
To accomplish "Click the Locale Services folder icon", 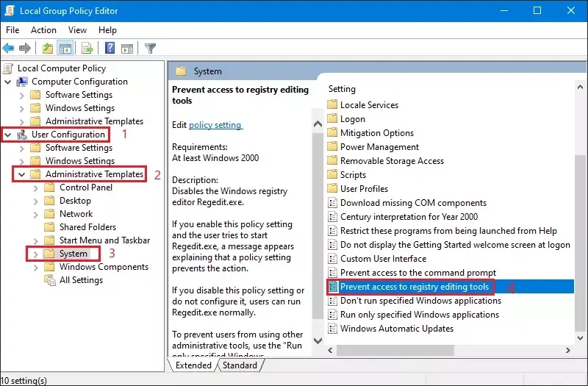I will coord(332,104).
